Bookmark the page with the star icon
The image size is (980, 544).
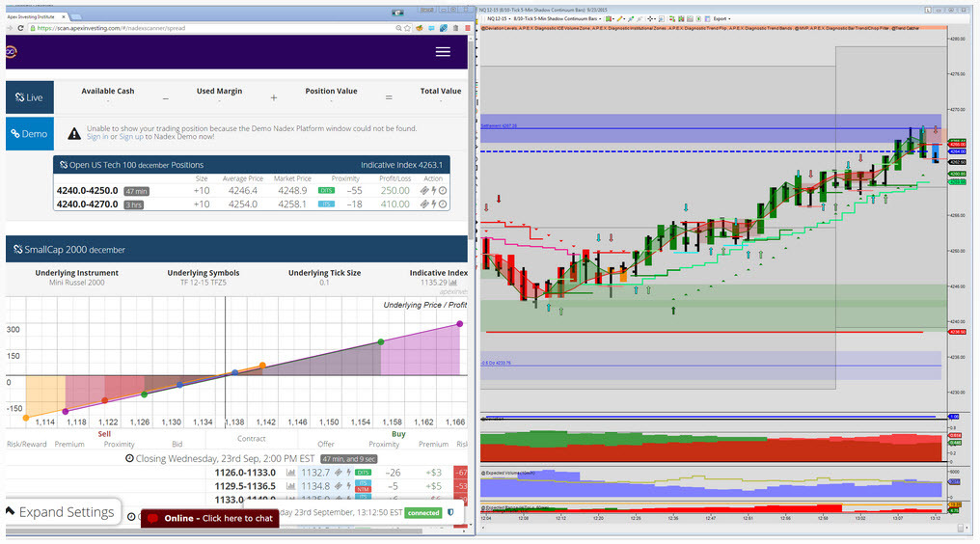pos(407,28)
